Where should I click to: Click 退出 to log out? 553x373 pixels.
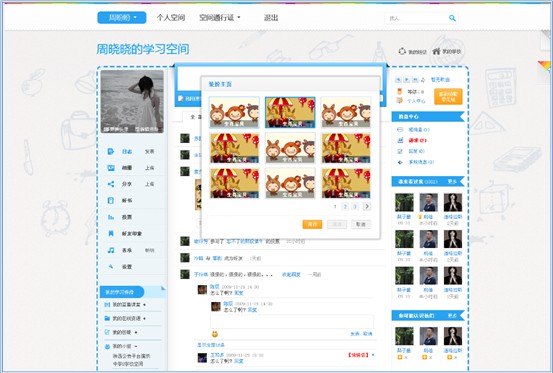click(271, 18)
